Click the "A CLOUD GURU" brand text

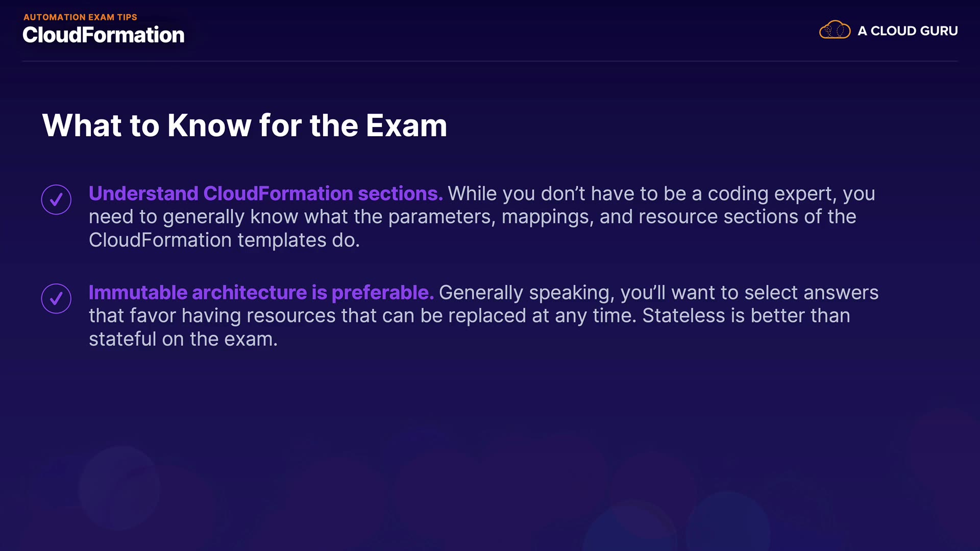point(908,31)
